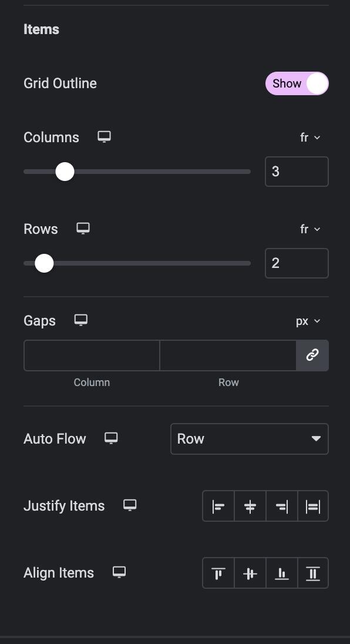Toggle off the Grid Outline switch

point(297,83)
